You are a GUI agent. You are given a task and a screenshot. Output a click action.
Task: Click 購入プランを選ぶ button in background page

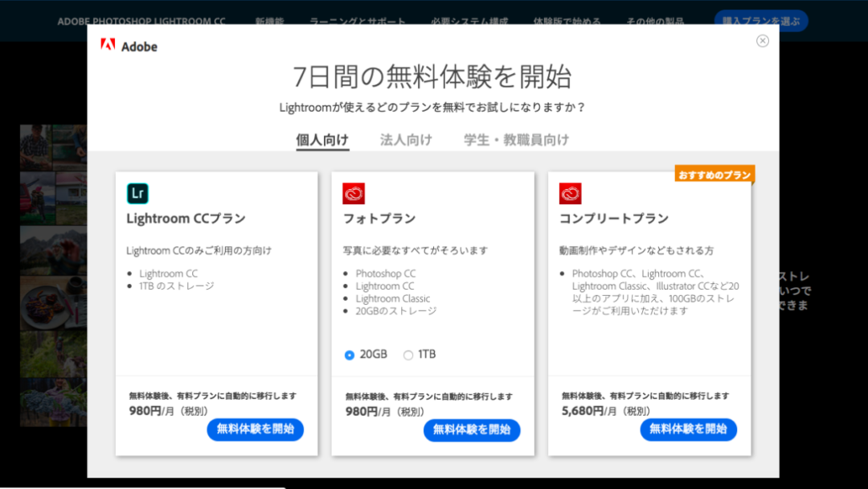pos(761,21)
